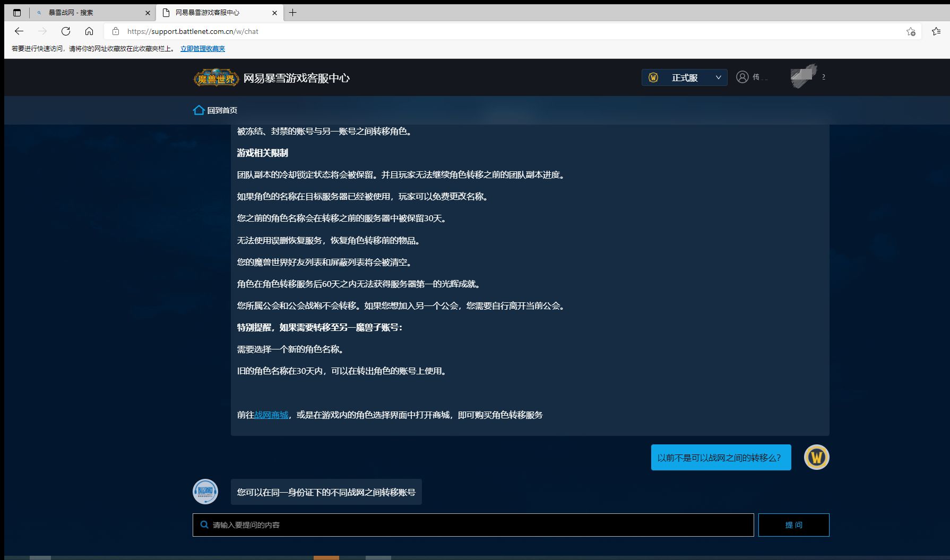950x560 pixels.
Task: Close the 暴雪战网 - 搜索 tab
Action: [x=148, y=13]
